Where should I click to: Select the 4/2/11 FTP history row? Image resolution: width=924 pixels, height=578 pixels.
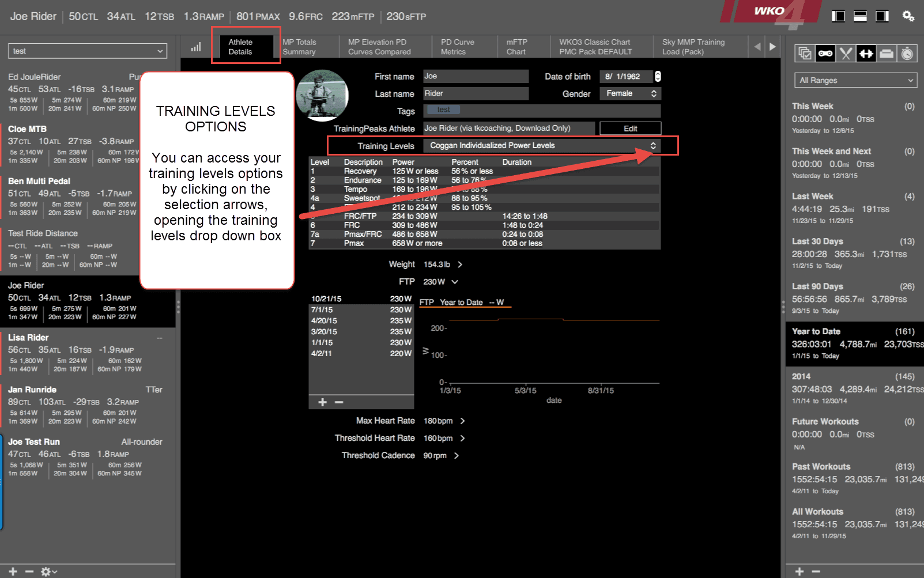pos(361,354)
